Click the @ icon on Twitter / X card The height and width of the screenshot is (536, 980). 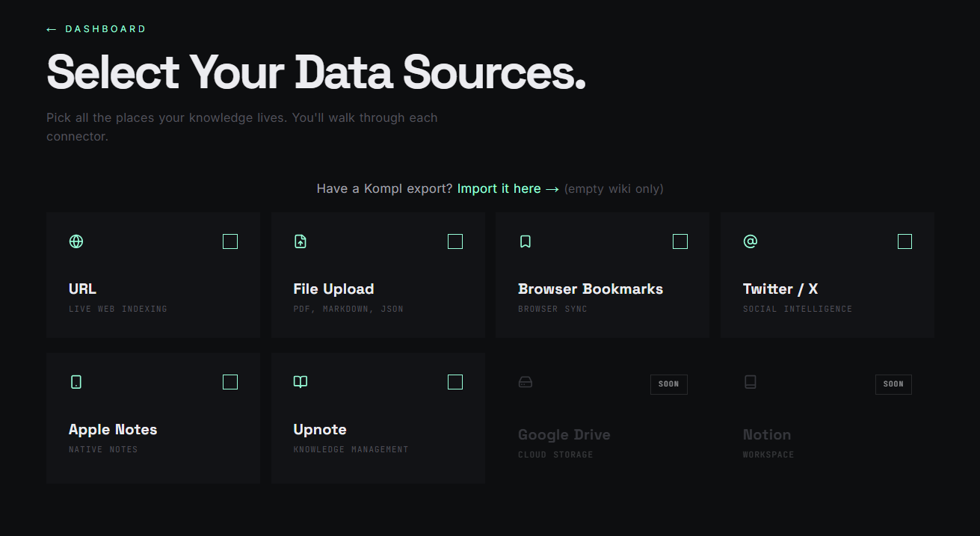(751, 241)
